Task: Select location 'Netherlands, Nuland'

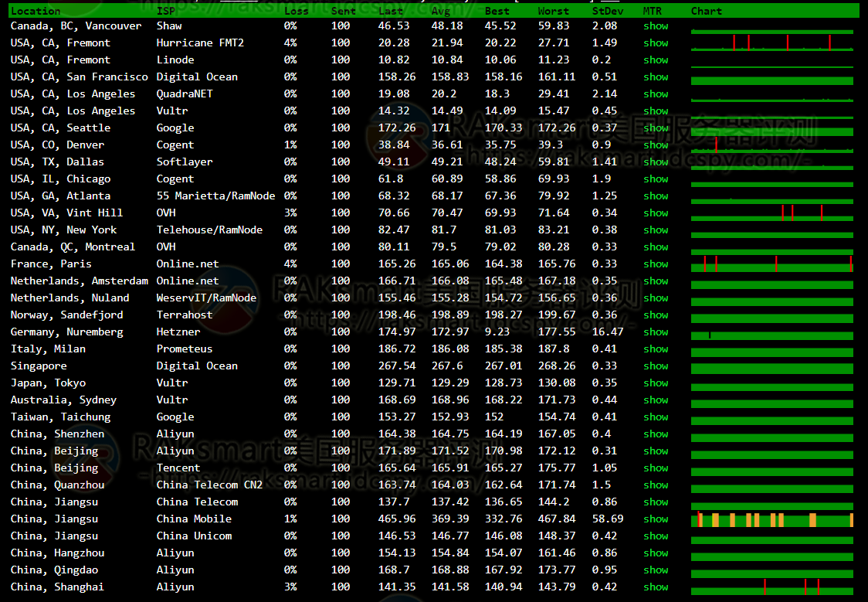Action: click(x=70, y=298)
